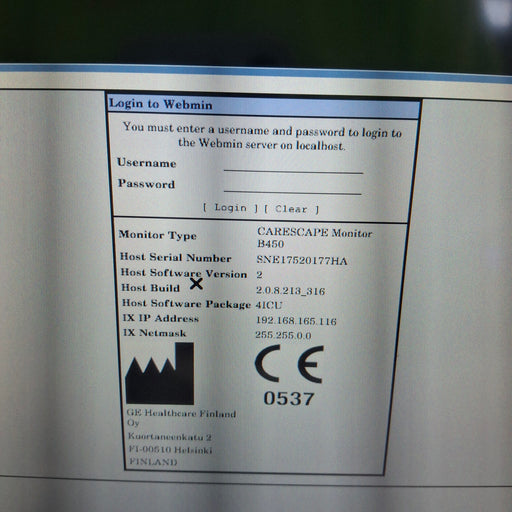Click the Username input field
The width and height of the screenshot is (512, 512).
point(293,167)
